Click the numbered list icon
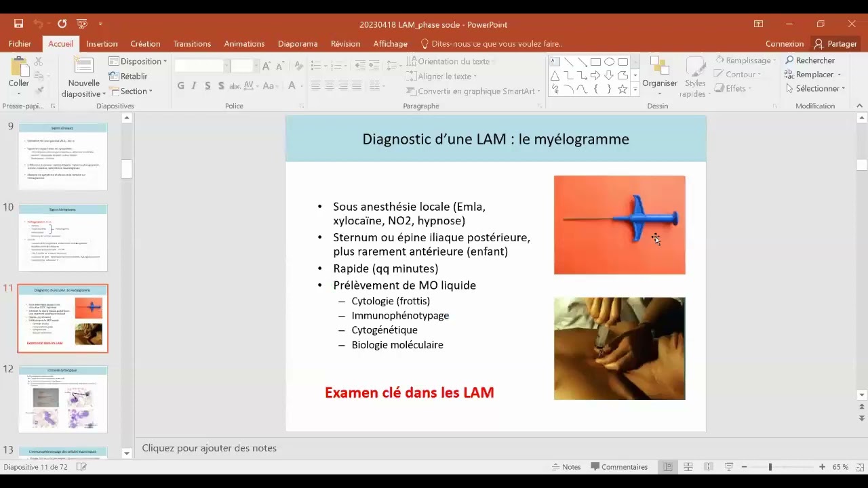This screenshot has width=868, height=488. pyautogui.click(x=337, y=66)
